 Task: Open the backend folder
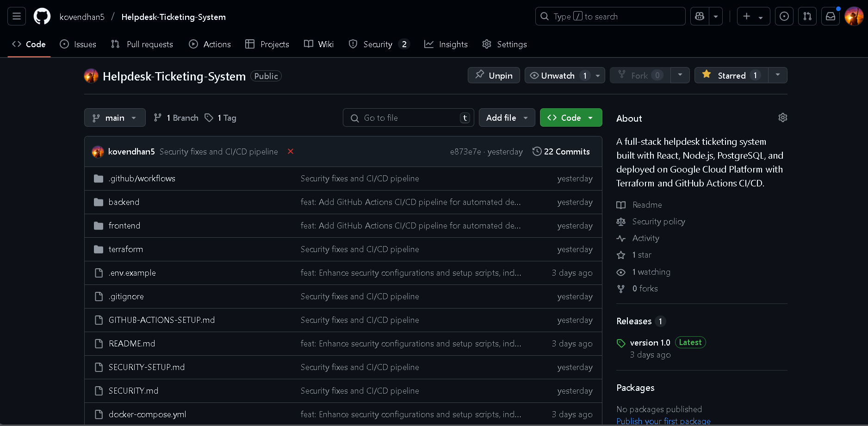click(x=124, y=202)
